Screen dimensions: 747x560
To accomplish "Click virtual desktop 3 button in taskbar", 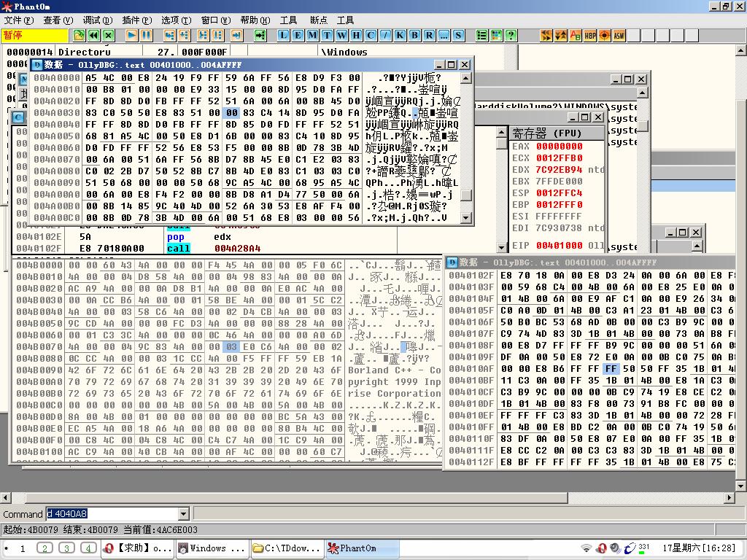I will pos(66,548).
